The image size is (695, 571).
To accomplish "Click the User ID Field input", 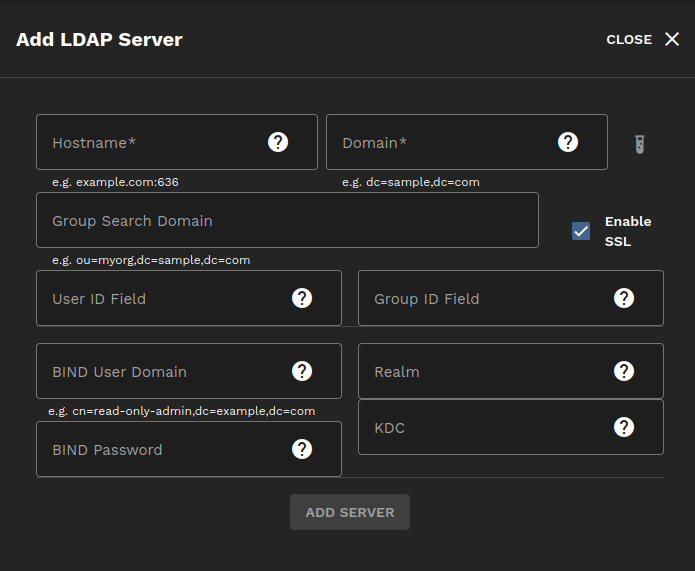I will click(160, 299).
